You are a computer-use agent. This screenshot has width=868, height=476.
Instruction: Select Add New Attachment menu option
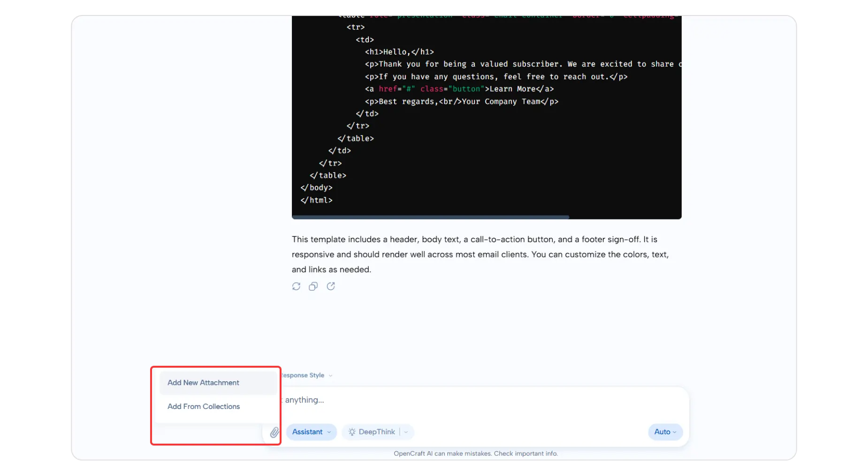(203, 383)
